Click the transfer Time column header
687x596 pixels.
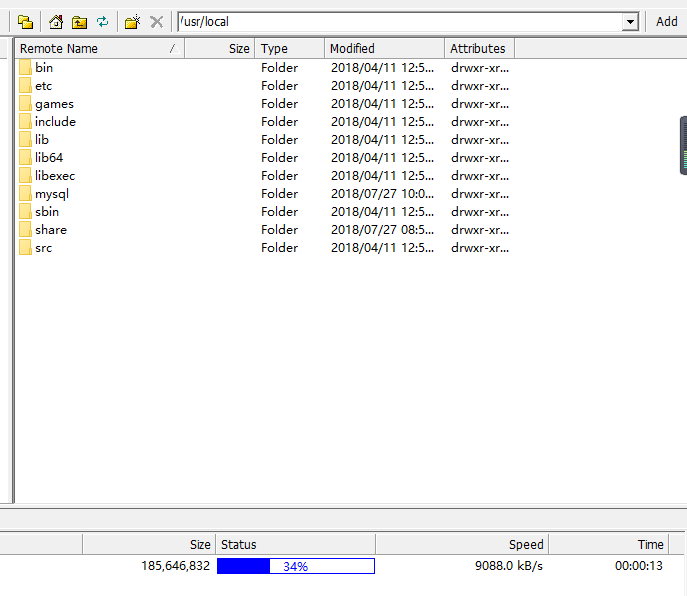tap(609, 544)
